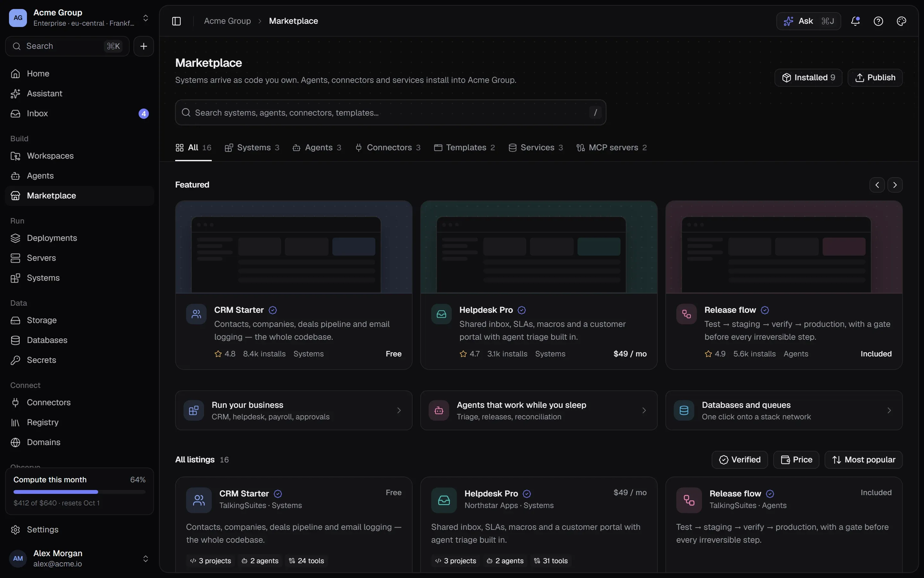The image size is (924, 578).
Task: Click the Acme Group breadcrumb
Action: 227,21
